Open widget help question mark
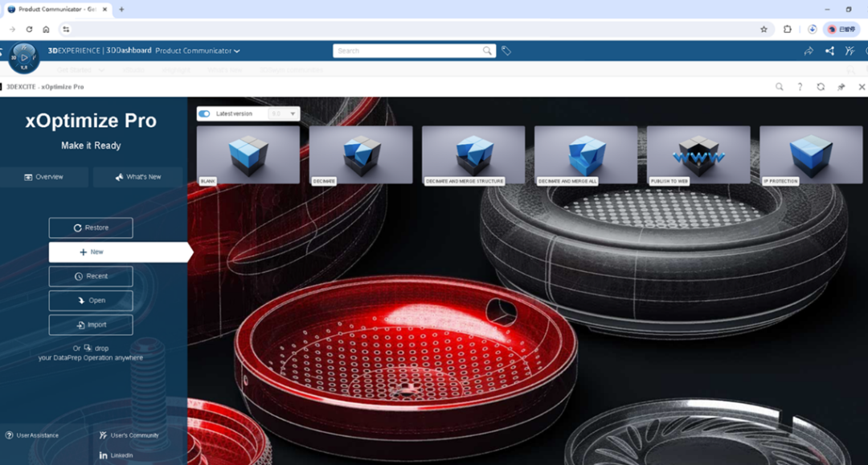868x465 pixels. [800, 87]
